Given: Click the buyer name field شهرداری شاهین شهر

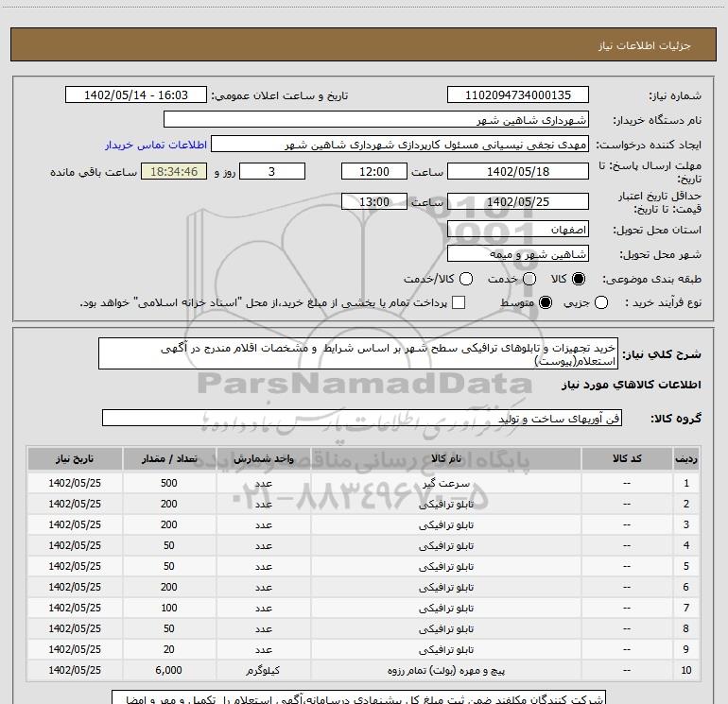Looking at the screenshot, I should point(376,120).
